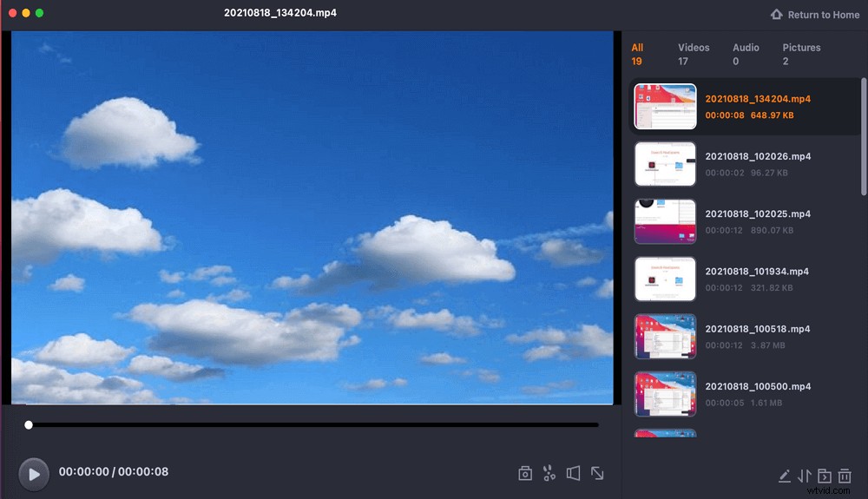Image resolution: width=868 pixels, height=499 pixels.
Task: Sort the recordings list with the arrows icon
Action: 805,476
